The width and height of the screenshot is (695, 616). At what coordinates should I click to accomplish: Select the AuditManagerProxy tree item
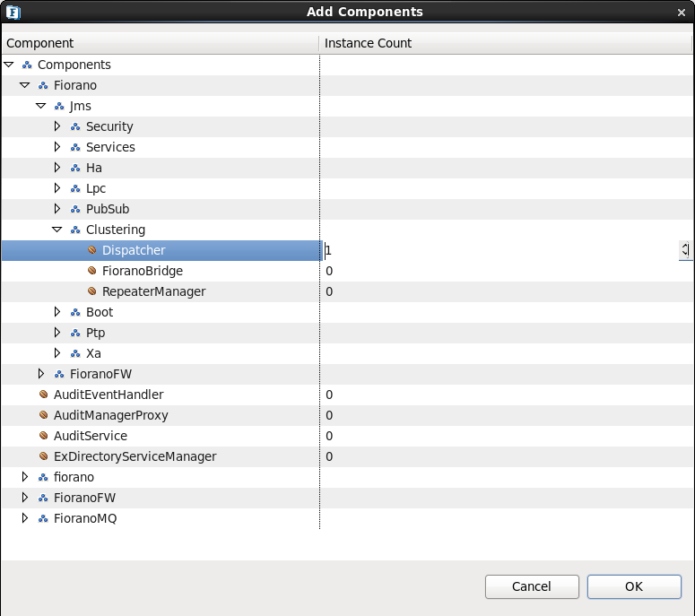point(111,415)
